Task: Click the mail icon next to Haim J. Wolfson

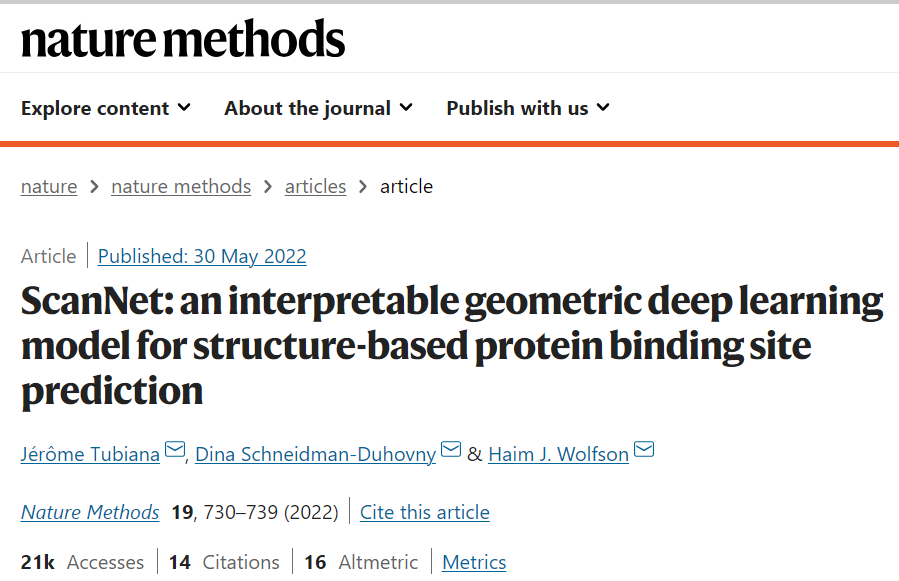Action: coord(644,449)
